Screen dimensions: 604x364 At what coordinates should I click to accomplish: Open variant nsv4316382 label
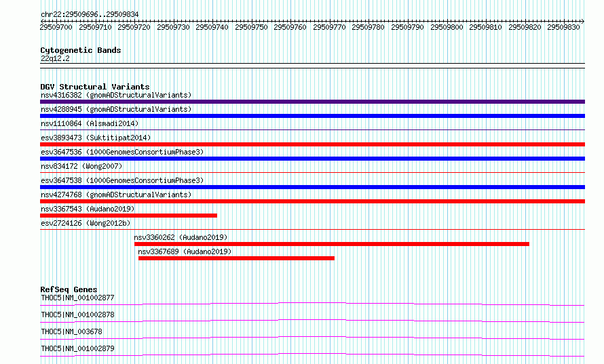(116, 95)
